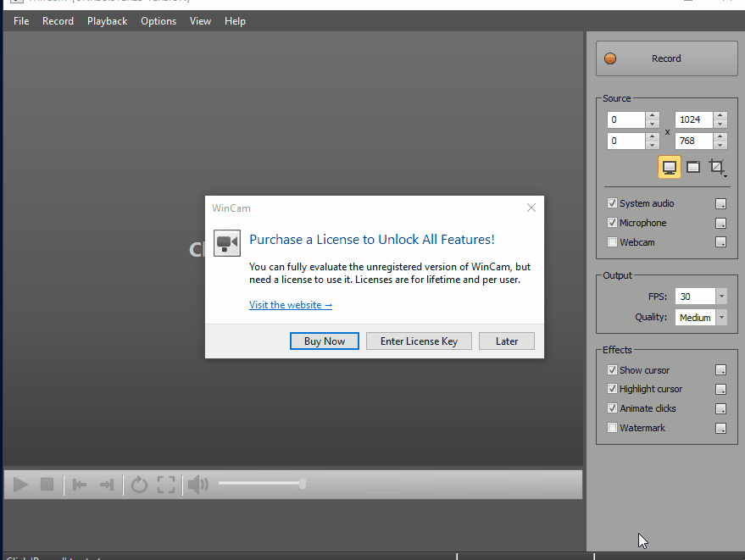Click Enter License Key button
745x560 pixels.
(x=419, y=341)
